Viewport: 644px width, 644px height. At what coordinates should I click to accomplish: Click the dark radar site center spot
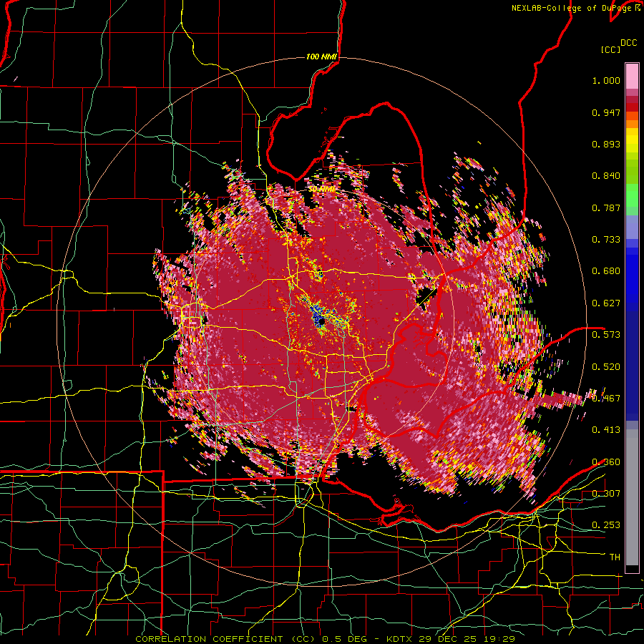pyautogui.click(x=322, y=321)
